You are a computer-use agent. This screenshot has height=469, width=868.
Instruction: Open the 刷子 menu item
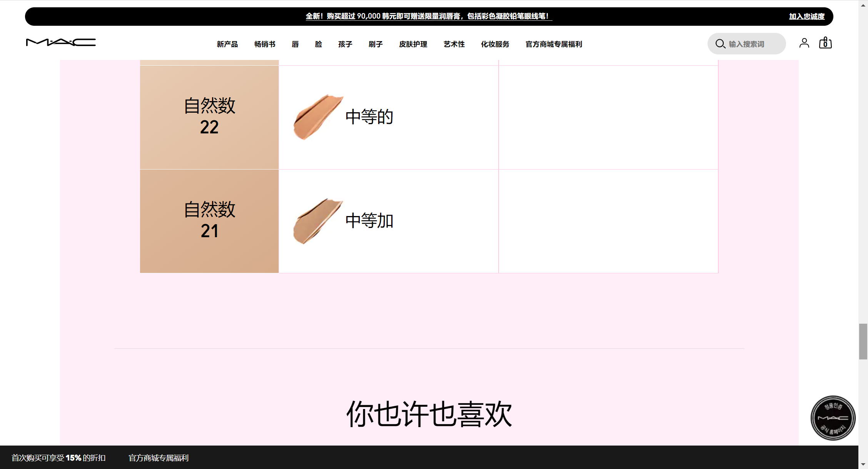(376, 44)
